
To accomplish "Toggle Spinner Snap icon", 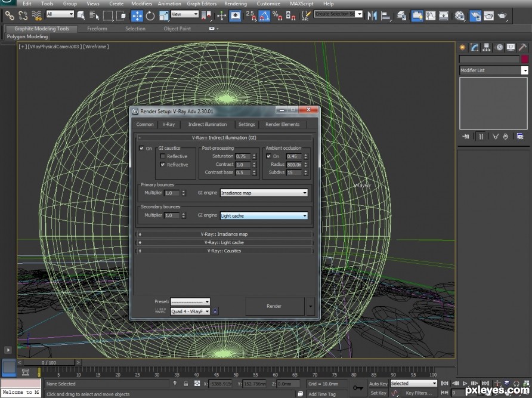I will (291, 16).
